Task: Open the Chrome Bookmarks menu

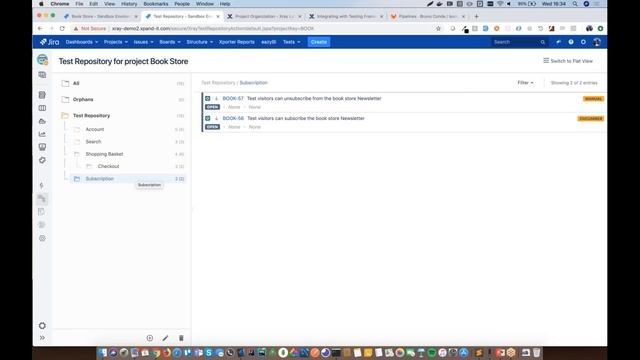Action: tap(156, 4)
